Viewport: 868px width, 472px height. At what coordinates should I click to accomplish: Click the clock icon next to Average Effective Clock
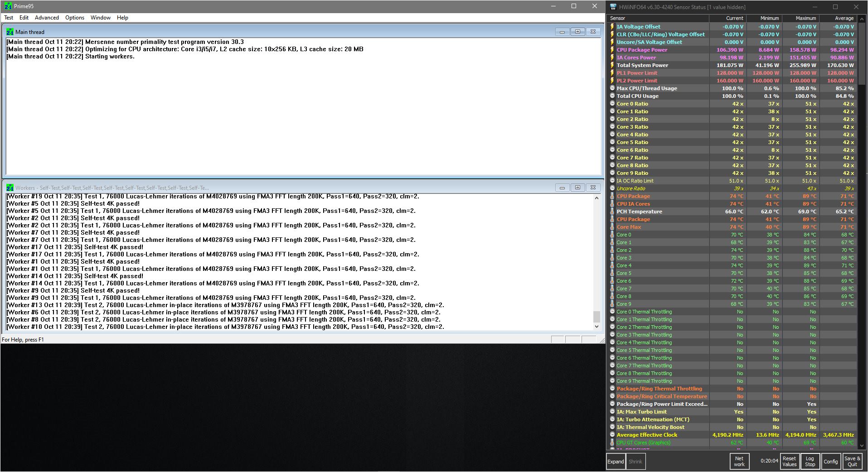pos(612,434)
